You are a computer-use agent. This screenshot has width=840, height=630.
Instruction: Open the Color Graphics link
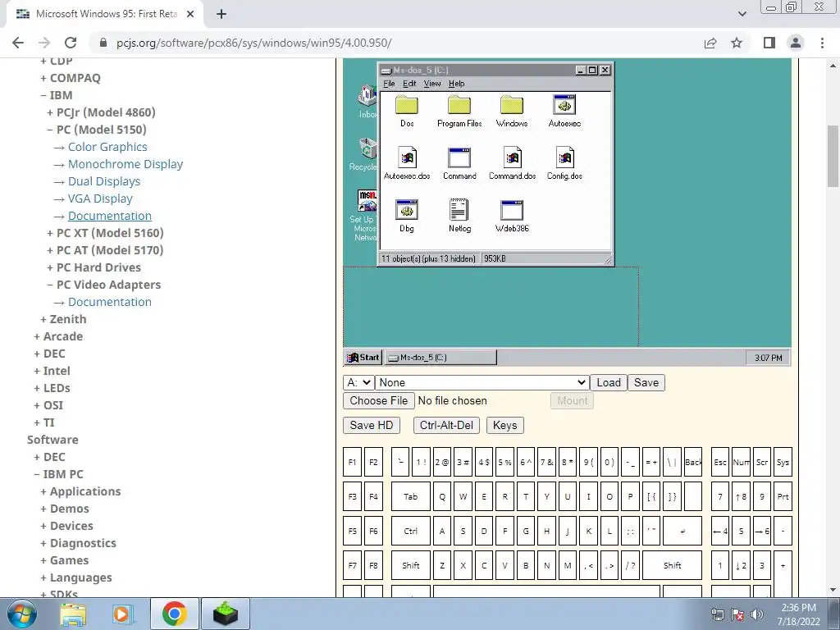[x=107, y=147]
